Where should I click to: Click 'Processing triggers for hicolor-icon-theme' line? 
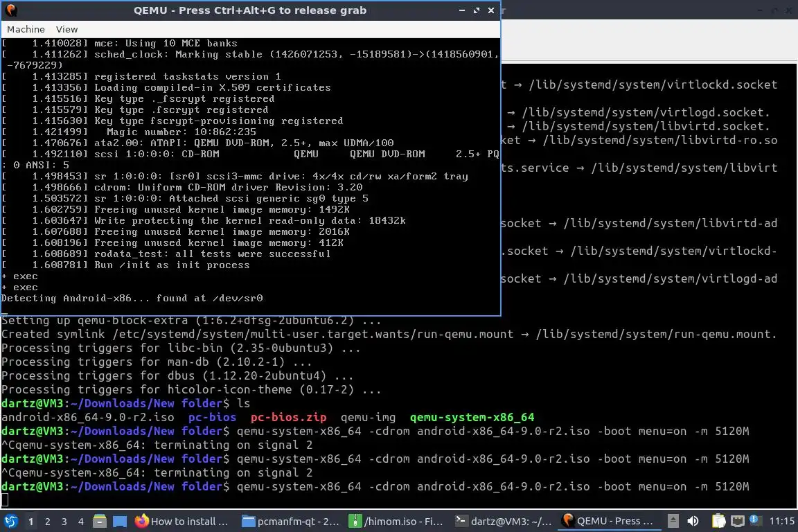pyautogui.click(x=191, y=390)
